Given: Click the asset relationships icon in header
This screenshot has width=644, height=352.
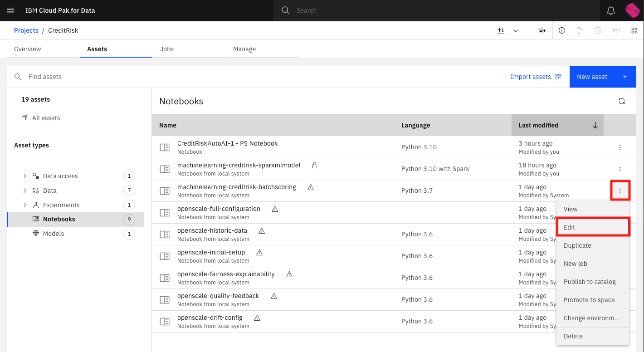Looking at the screenshot, I should (634, 30).
